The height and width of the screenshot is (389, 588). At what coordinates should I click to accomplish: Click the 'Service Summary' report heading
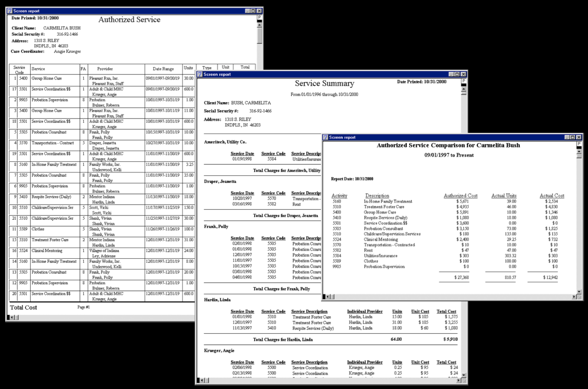(x=324, y=83)
